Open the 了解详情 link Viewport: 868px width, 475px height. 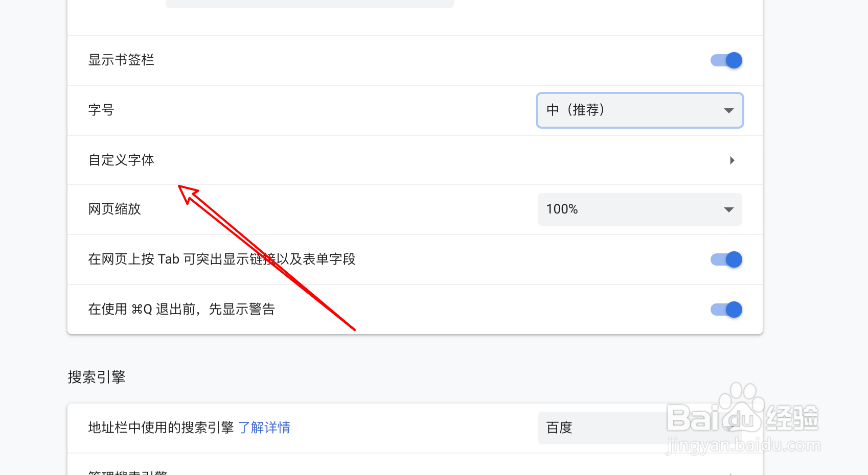pyautogui.click(x=264, y=427)
